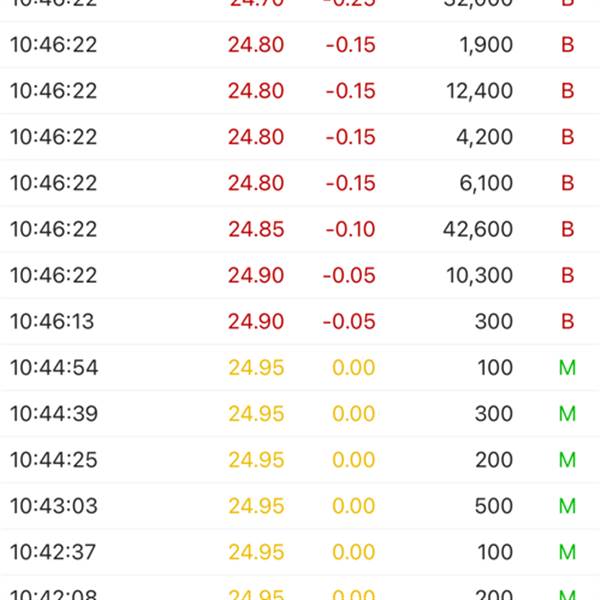Image resolution: width=600 pixels, height=600 pixels.
Task: Click the M marker on the 10:43:03 trade
Action: point(567,506)
